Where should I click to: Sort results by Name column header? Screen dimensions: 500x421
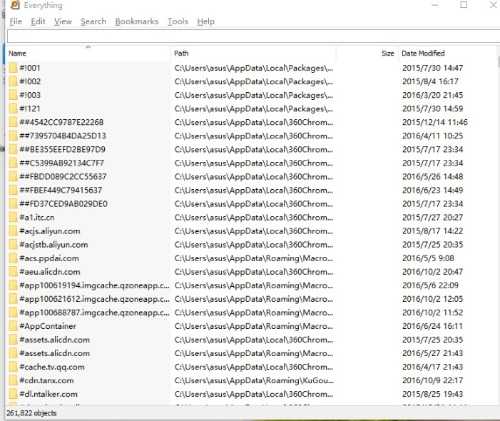[x=88, y=53]
